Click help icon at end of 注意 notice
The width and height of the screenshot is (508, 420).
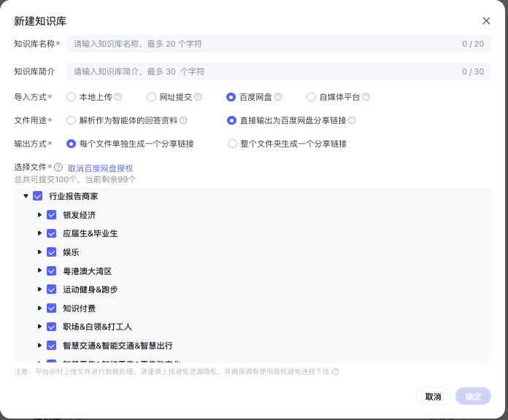coord(335,371)
